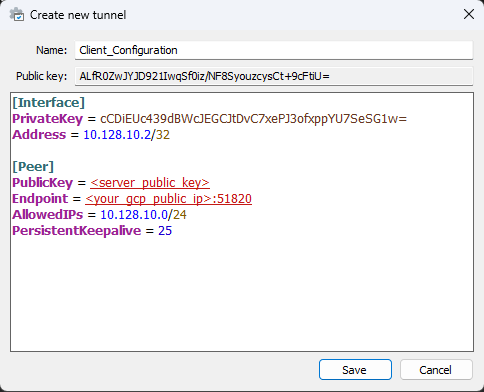484x392 pixels.
Task: Click the PublicKey keyword under Peer
Action: tap(43, 183)
